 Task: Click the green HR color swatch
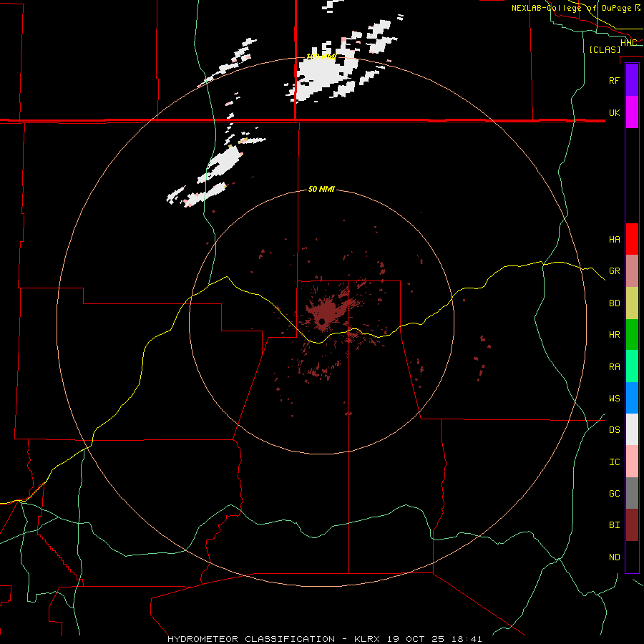pyautogui.click(x=632, y=335)
